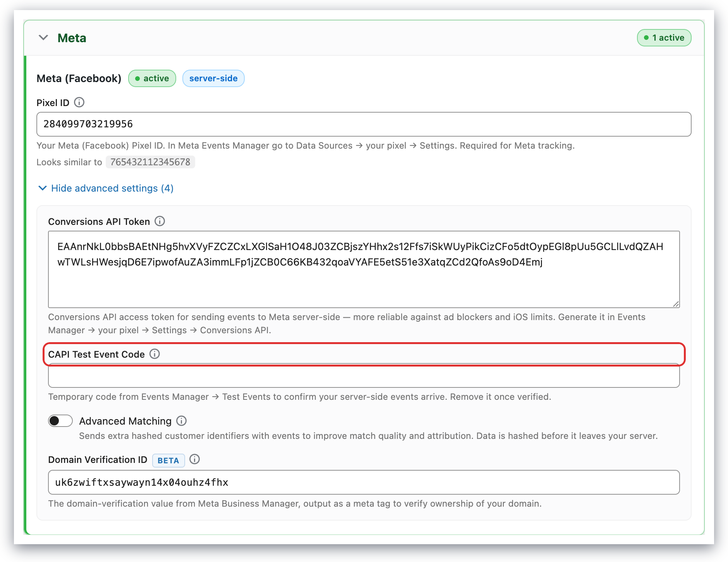Click the server-side tag
The width and height of the screenshot is (728, 562).
(213, 78)
